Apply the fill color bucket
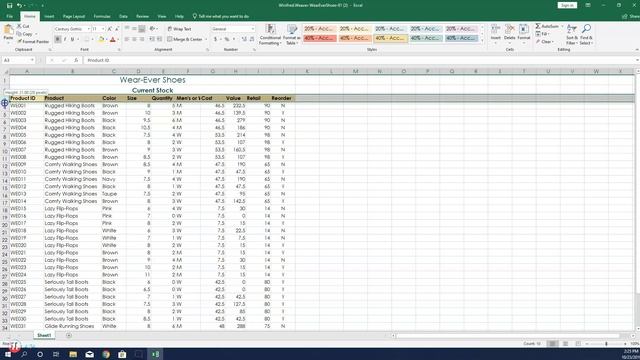 tap(101, 40)
